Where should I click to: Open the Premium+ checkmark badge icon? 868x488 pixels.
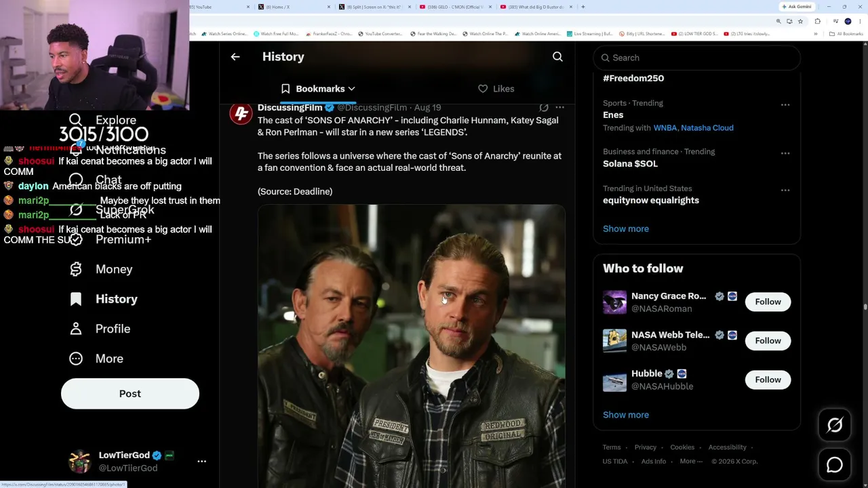[x=75, y=239]
